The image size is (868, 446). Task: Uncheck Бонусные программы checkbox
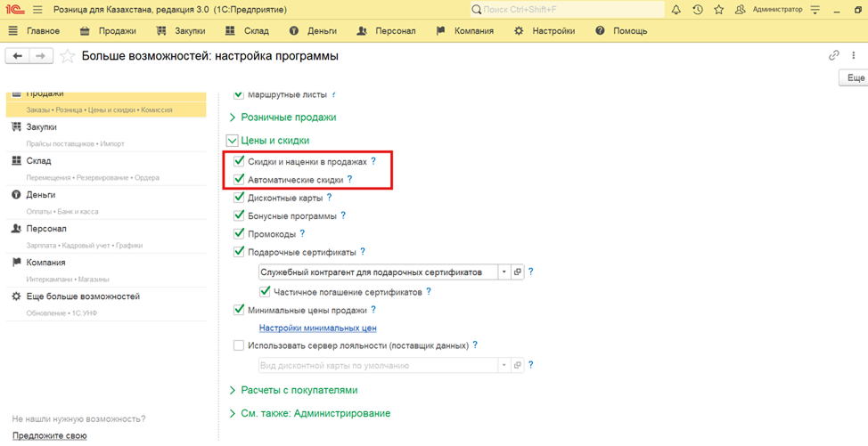239,215
